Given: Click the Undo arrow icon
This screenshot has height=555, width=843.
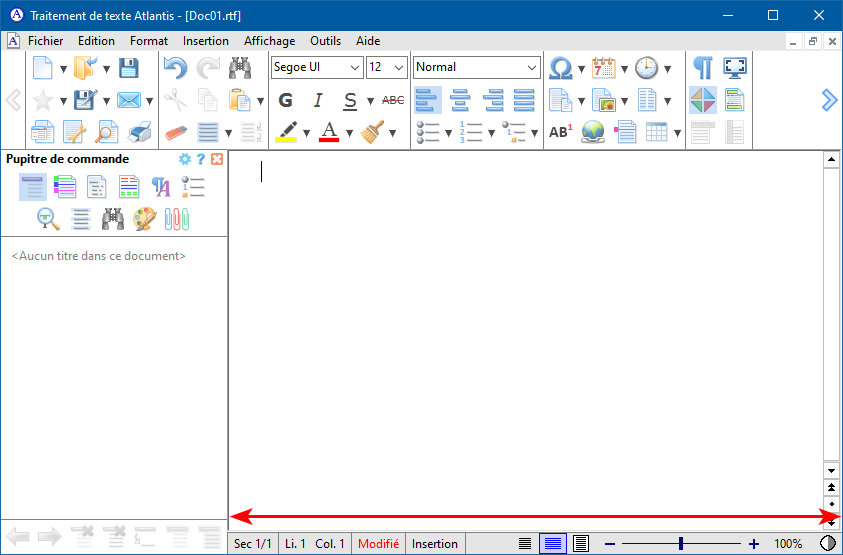Looking at the screenshot, I should [x=175, y=68].
